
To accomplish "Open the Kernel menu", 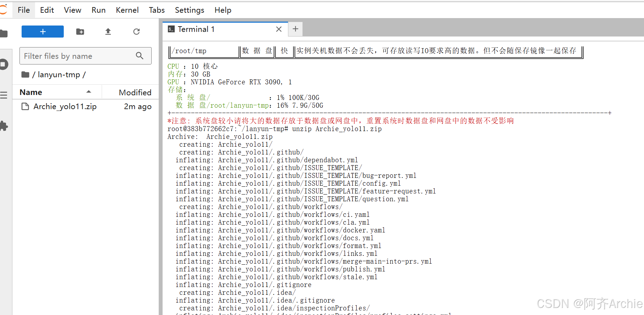I will [127, 10].
